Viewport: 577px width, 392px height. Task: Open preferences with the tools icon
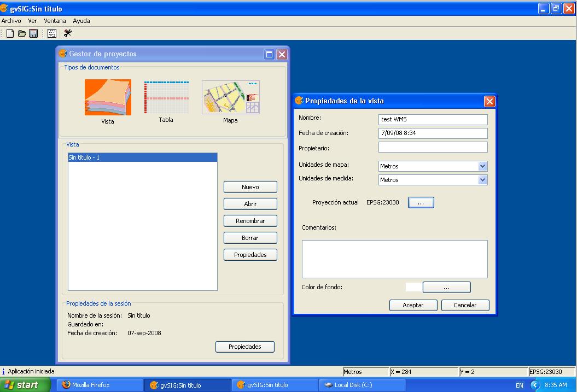pyautogui.click(x=68, y=33)
